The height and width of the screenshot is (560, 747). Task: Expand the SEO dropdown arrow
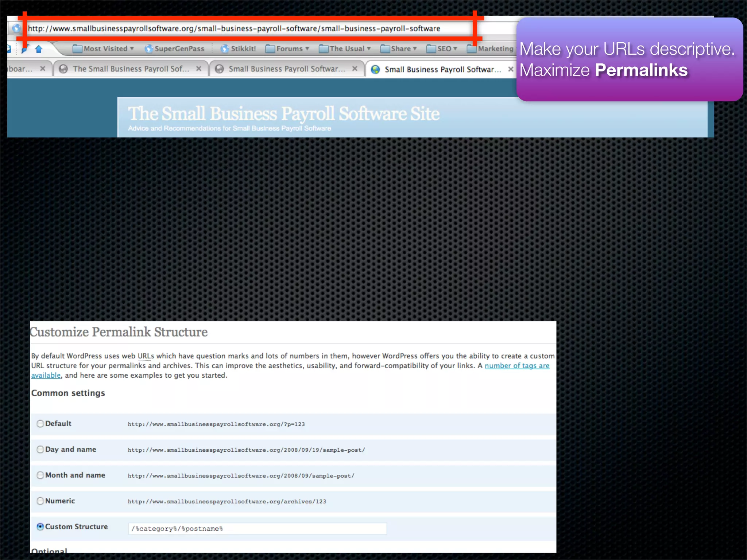455,49
